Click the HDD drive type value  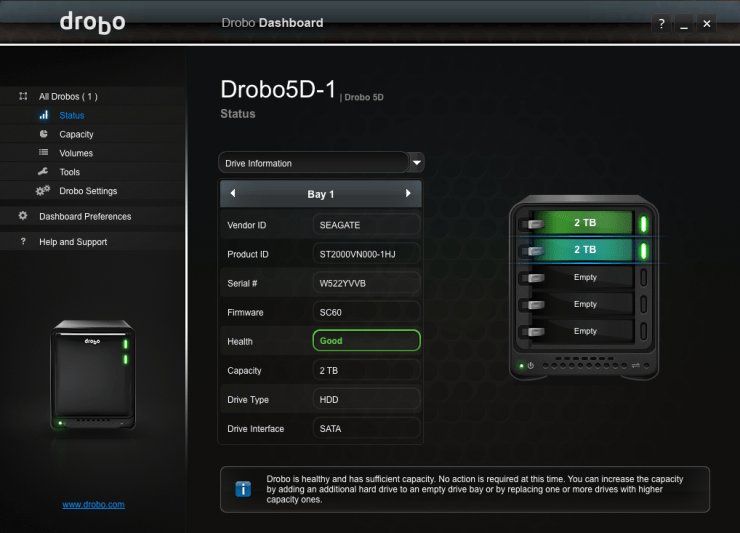366,400
